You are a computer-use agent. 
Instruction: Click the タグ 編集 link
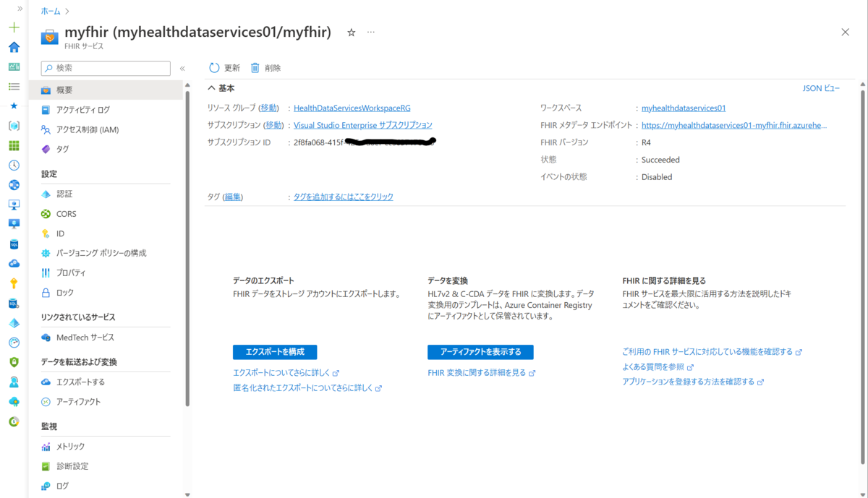(x=232, y=197)
